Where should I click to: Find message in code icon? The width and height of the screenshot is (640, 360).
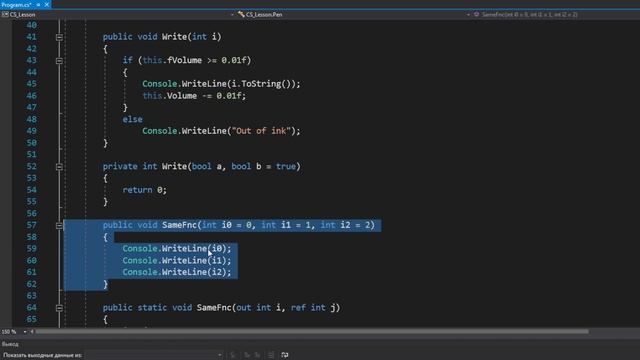click(x=233, y=355)
